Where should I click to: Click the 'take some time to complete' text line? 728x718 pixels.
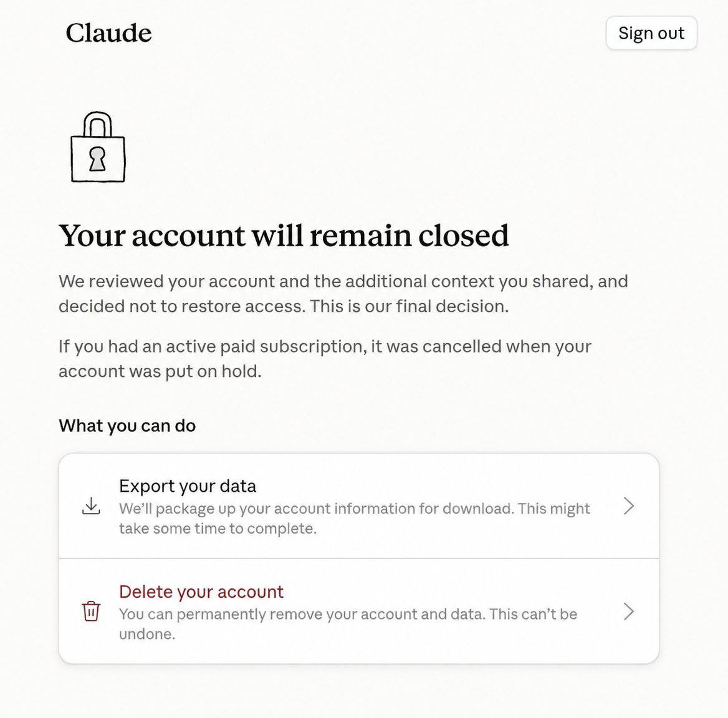pos(218,529)
